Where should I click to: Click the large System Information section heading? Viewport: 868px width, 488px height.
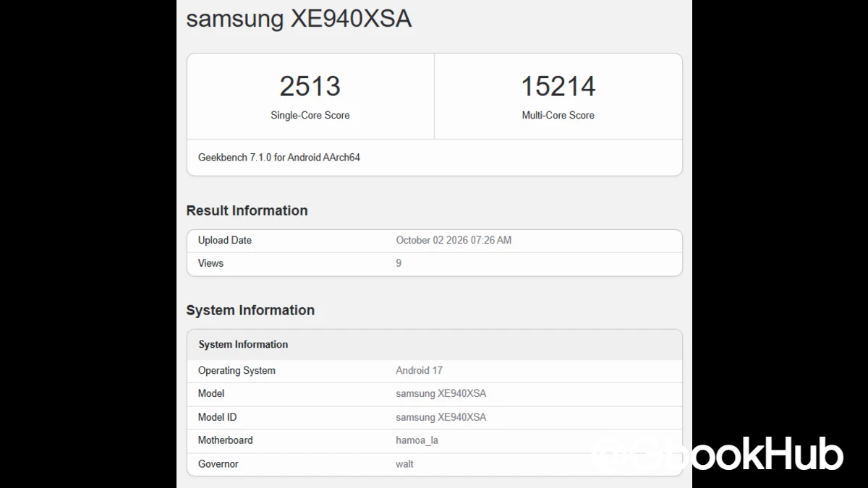click(x=250, y=310)
